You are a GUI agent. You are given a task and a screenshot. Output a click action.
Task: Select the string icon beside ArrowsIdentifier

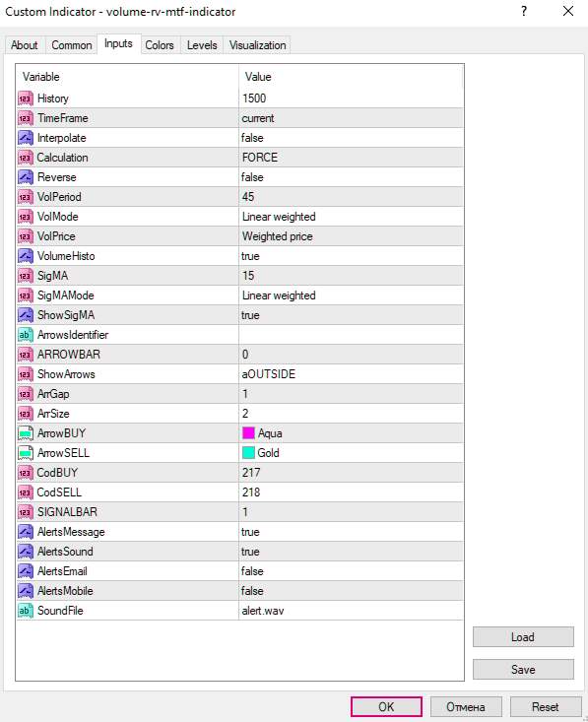[x=26, y=335]
